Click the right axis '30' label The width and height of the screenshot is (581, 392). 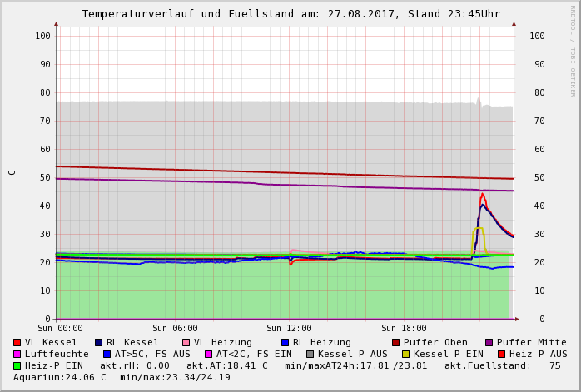coord(539,234)
